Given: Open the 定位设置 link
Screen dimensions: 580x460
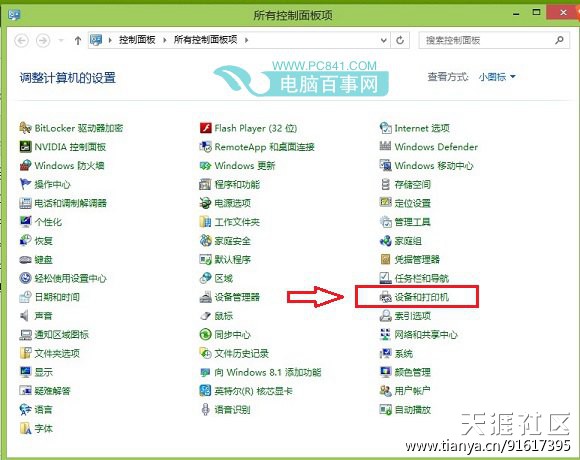Looking at the screenshot, I should 413,203.
